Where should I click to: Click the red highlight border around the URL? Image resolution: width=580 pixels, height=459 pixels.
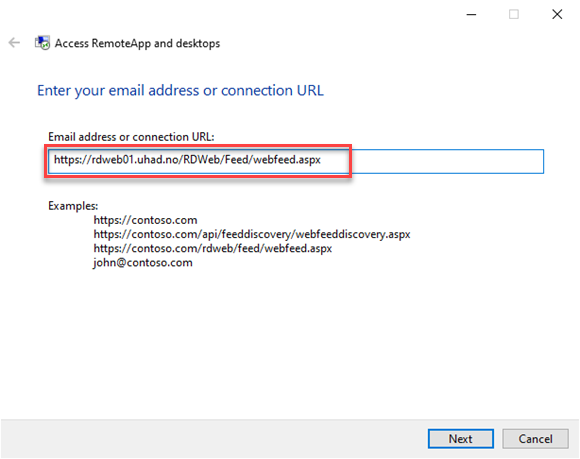pyautogui.click(x=198, y=146)
